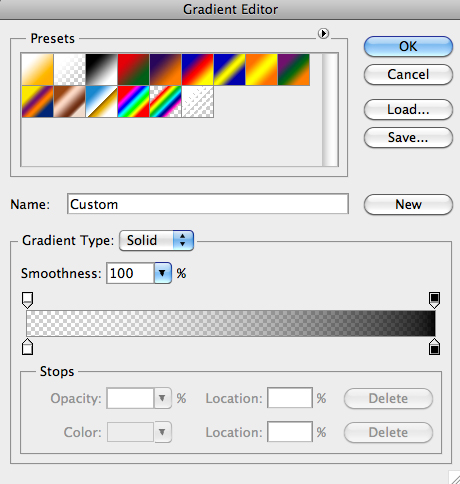Click the Cancel button
Viewport: 460px width, 484px height.
coord(408,74)
